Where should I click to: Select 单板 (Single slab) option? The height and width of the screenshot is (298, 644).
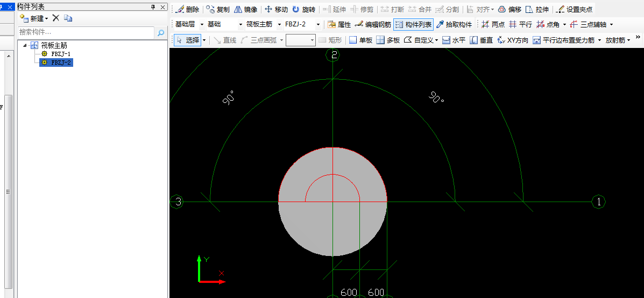coord(360,40)
